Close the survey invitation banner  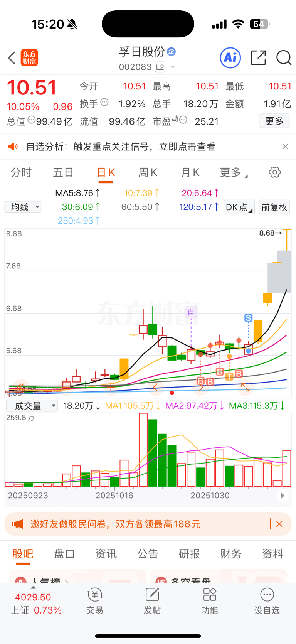click(x=279, y=524)
